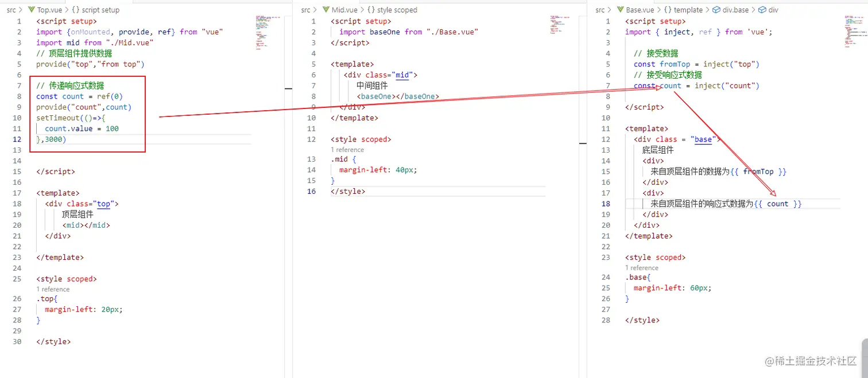Click comment '// 顶层组件提供数据' in Top.vue
868x378 pixels.
pyautogui.click(x=74, y=53)
